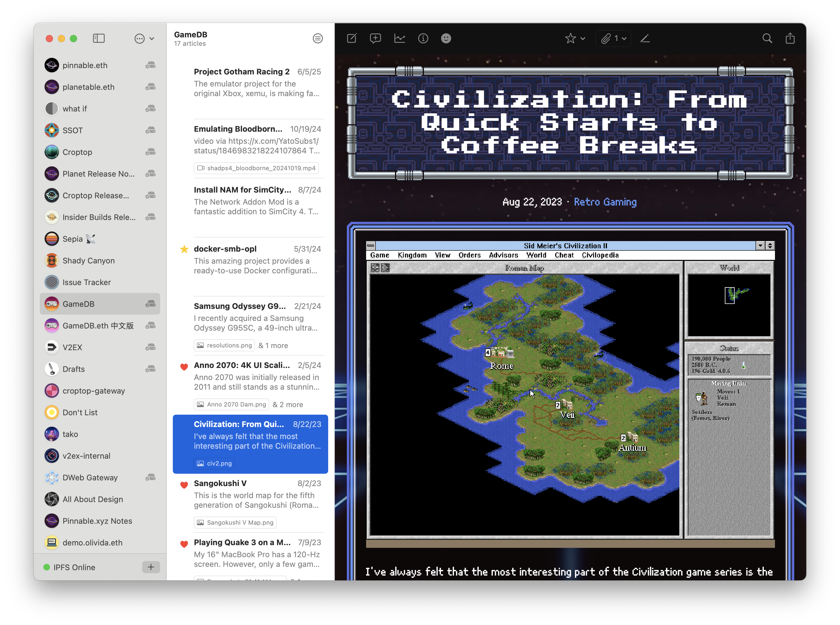Click the edit pencil icon

[x=645, y=38]
